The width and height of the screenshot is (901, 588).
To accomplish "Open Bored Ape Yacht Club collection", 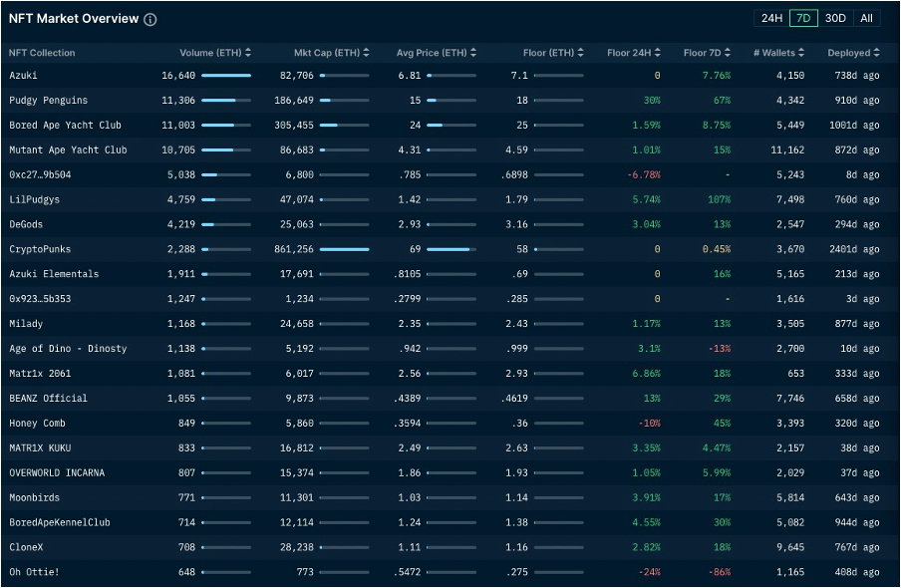I will click(65, 125).
